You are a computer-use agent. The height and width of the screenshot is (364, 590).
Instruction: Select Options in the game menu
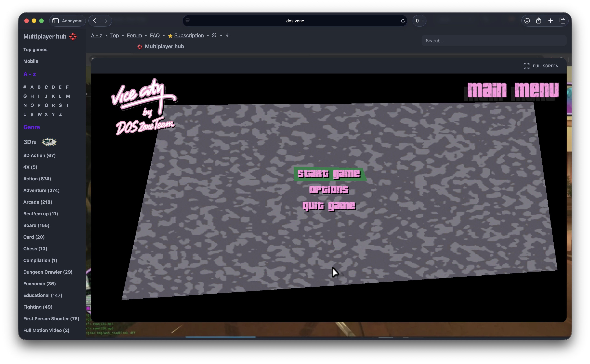pyautogui.click(x=329, y=190)
